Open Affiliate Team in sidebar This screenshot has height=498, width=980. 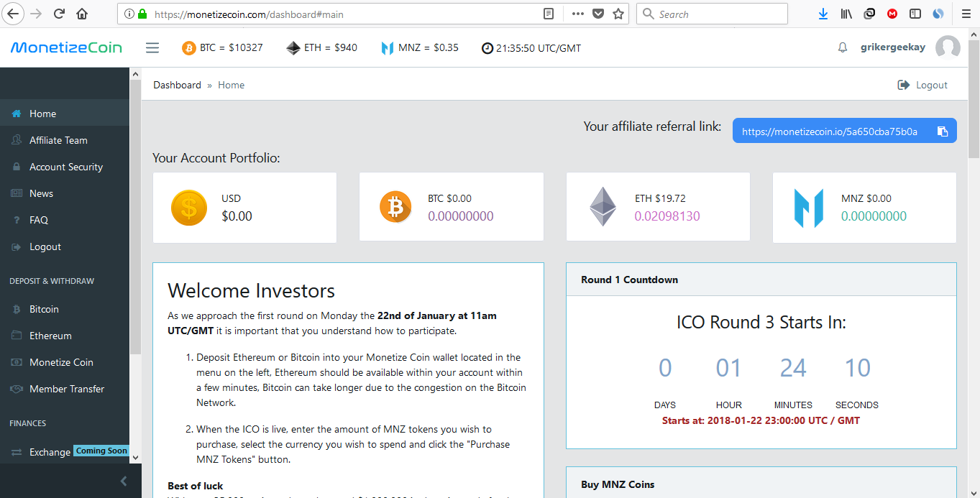pos(58,140)
